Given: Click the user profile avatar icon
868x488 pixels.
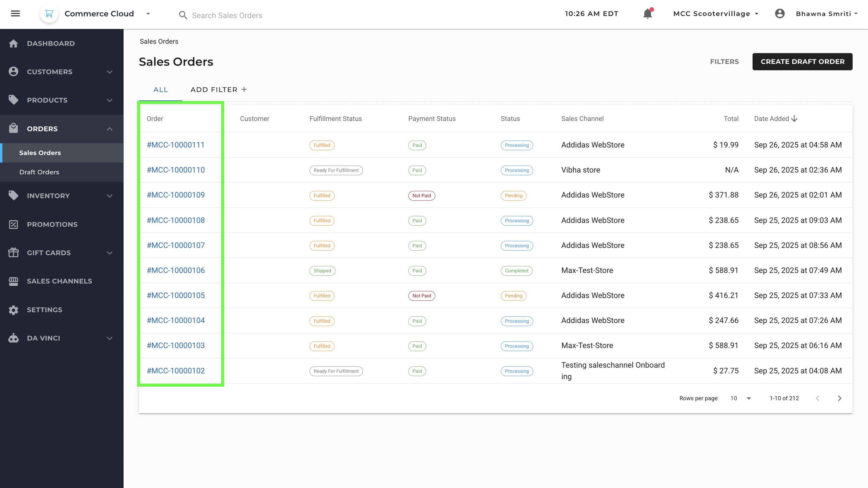Looking at the screenshot, I should click(779, 14).
